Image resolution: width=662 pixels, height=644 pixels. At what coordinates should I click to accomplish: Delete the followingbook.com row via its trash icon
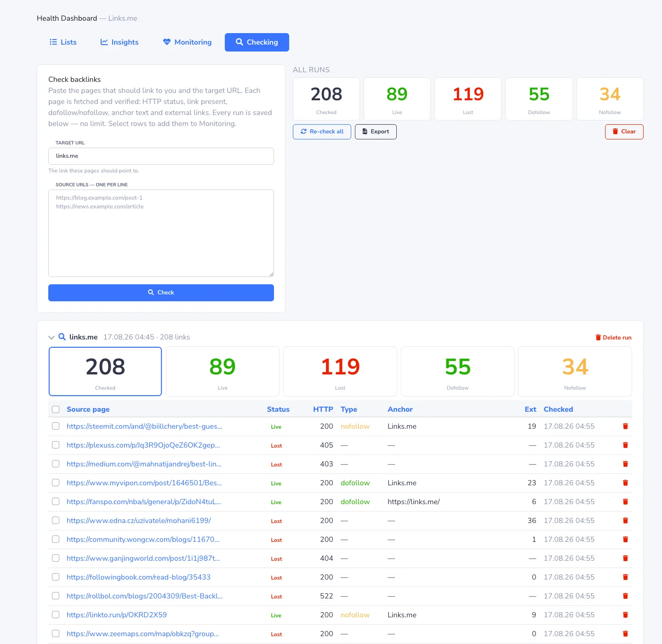[625, 577]
